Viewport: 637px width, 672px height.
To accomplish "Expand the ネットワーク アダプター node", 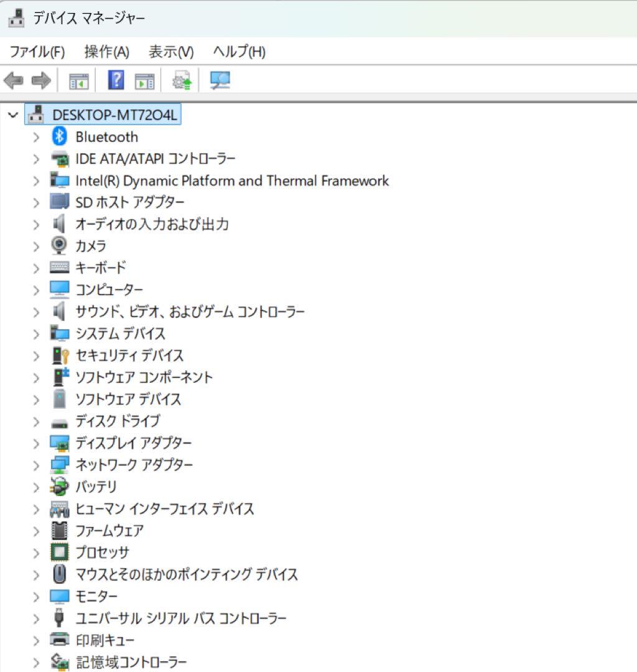I will 35,465.
